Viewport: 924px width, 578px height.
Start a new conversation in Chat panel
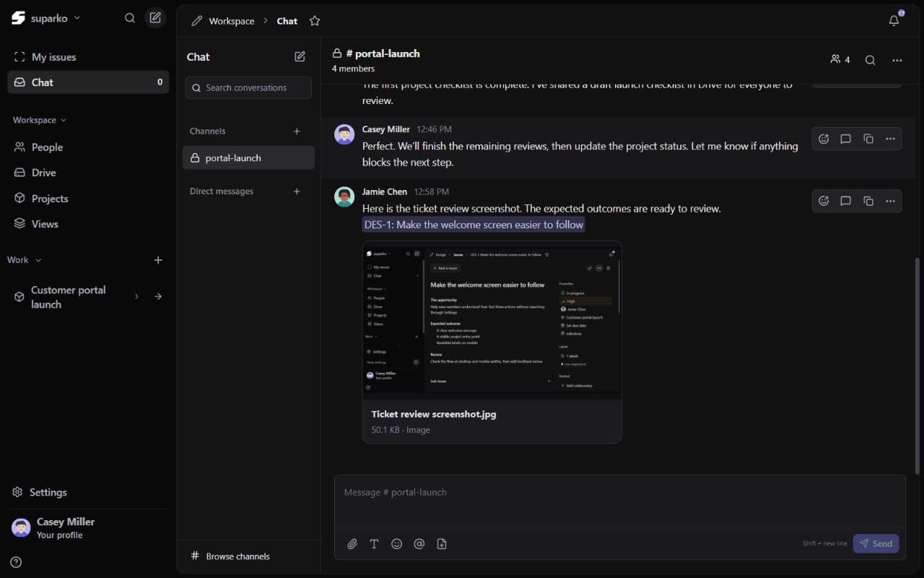(x=300, y=56)
